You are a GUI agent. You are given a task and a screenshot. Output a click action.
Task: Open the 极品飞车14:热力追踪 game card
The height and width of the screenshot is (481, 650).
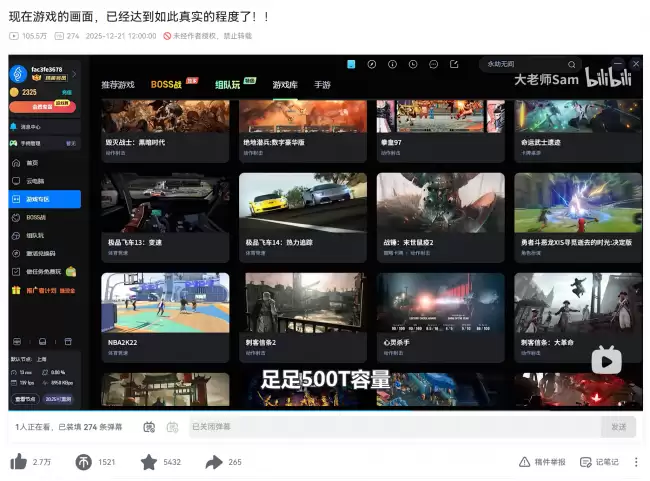pyautogui.click(x=303, y=218)
